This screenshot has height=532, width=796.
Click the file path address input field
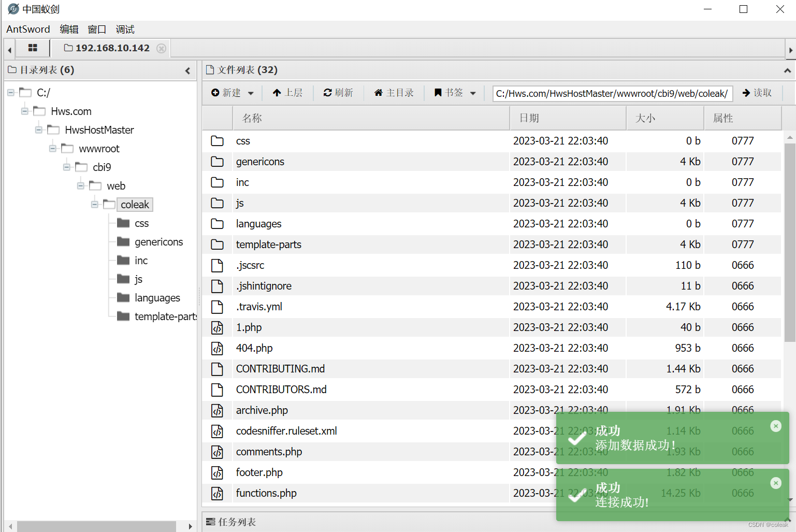coord(611,93)
